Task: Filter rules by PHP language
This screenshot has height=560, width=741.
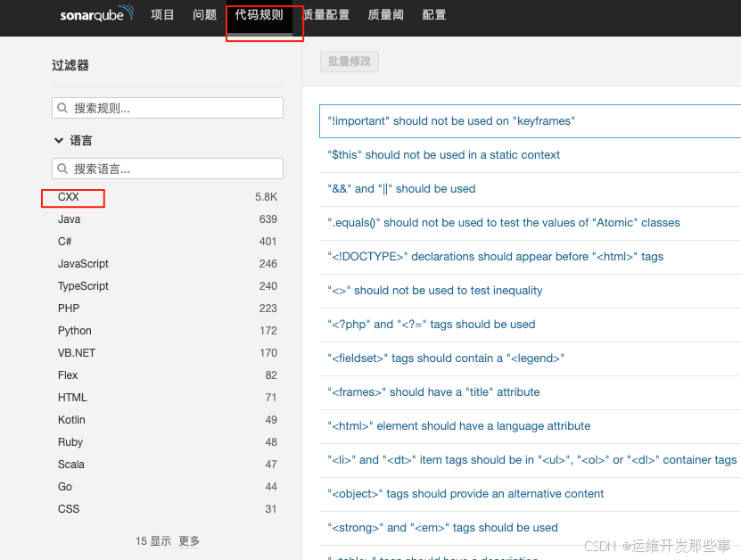Action: 69,309
